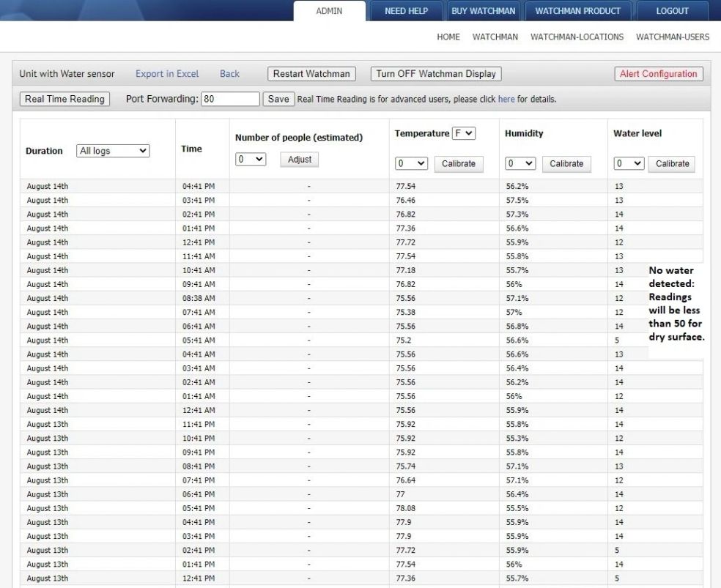721x588 pixels.
Task: Select temperature value 75.74
Action: (x=406, y=466)
